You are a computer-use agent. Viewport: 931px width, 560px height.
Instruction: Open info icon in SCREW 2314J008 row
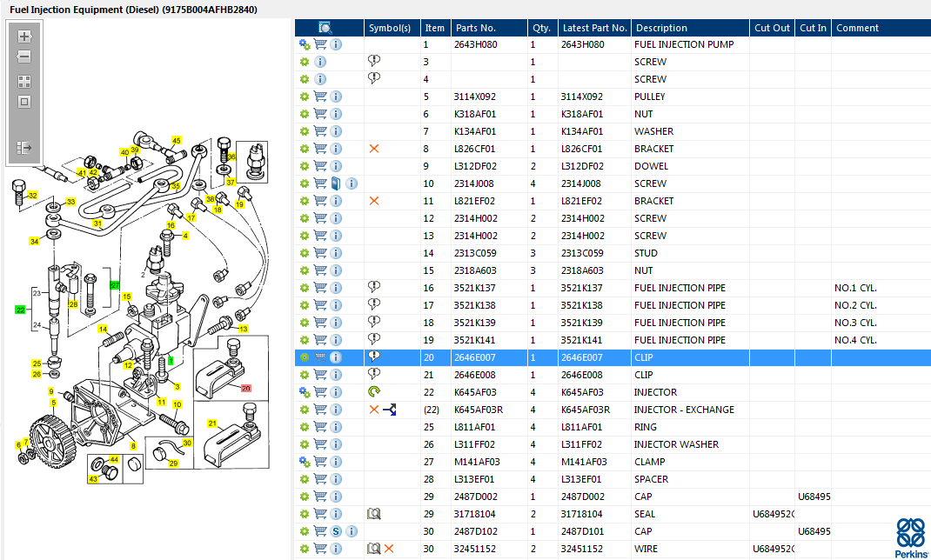tap(352, 183)
